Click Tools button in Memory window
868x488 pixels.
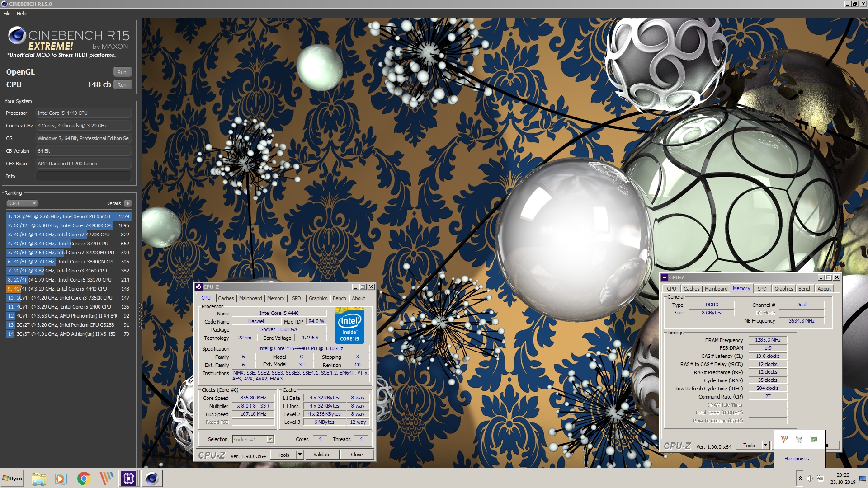(749, 446)
